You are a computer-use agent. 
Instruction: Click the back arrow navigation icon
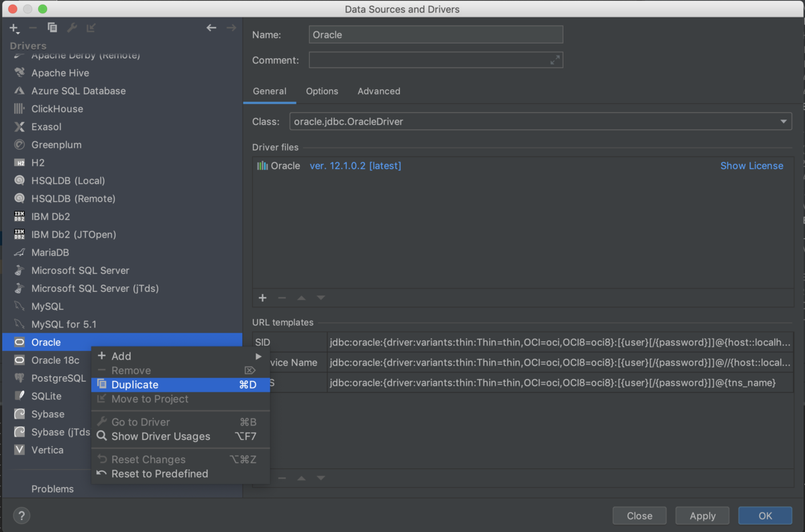(x=211, y=28)
